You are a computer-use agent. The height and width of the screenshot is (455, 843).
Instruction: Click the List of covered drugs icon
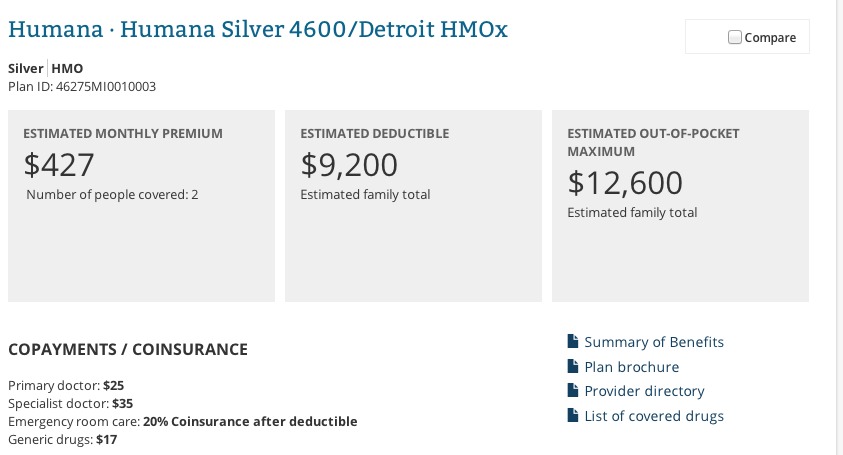(x=573, y=416)
